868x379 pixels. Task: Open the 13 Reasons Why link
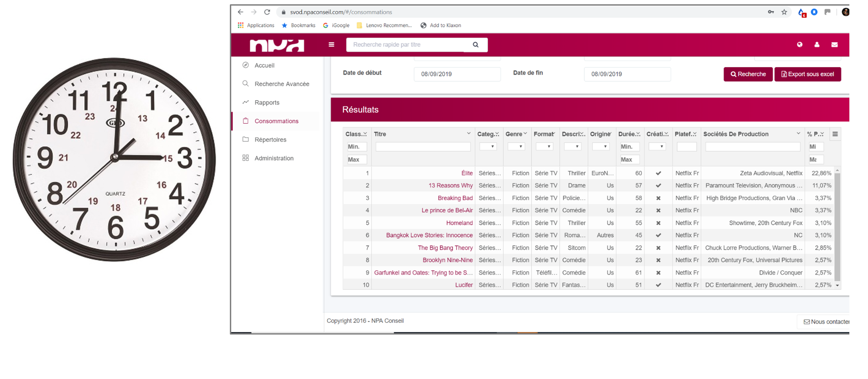(451, 185)
